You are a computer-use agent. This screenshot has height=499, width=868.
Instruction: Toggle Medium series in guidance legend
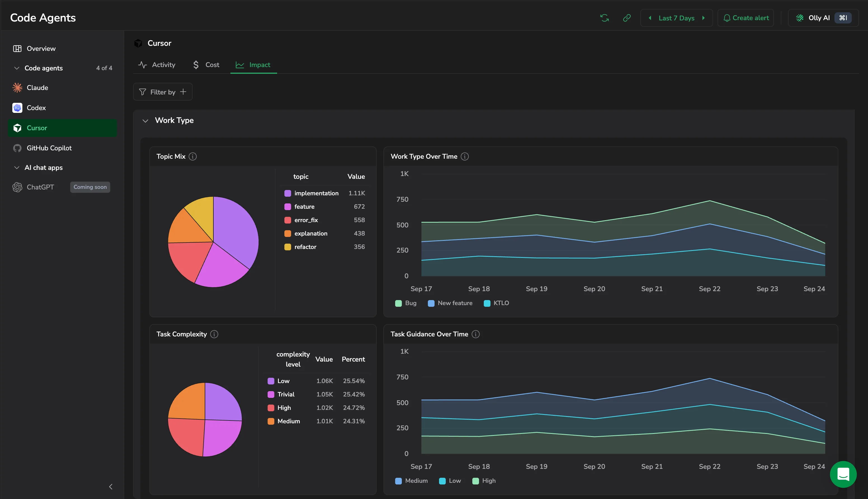click(411, 481)
